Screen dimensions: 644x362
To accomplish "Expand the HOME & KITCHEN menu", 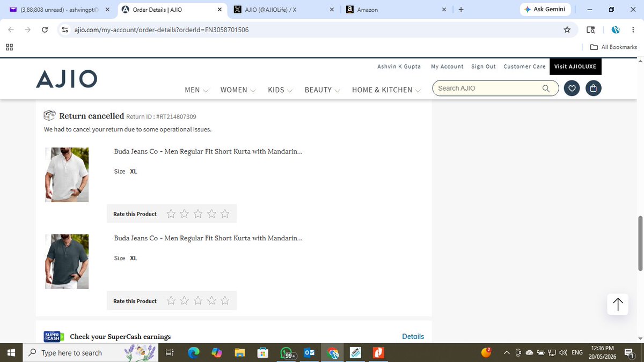I will coord(386,90).
